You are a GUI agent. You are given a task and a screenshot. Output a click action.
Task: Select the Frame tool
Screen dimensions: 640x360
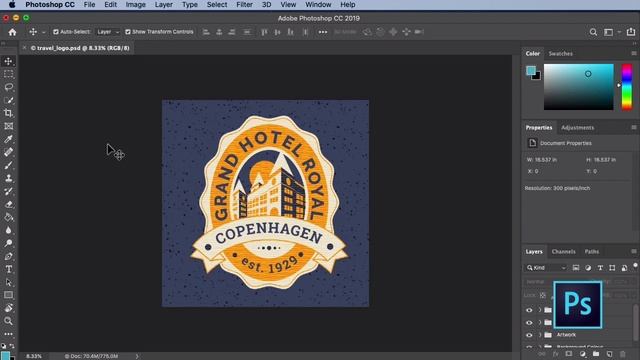pyautogui.click(x=8, y=126)
